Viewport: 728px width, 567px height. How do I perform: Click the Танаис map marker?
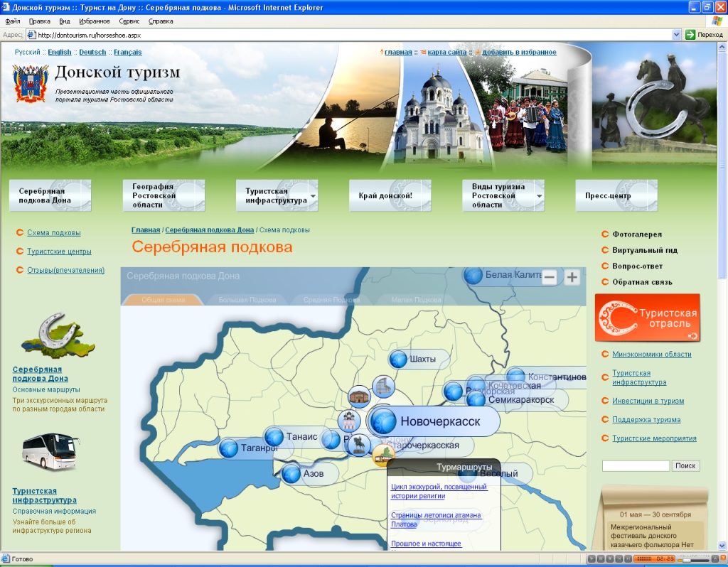click(274, 436)
